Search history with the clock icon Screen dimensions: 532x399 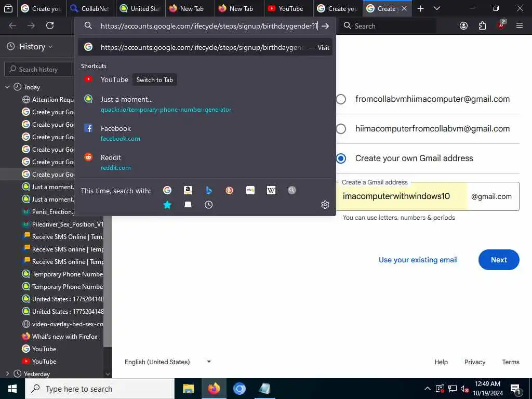coord(209,205)
